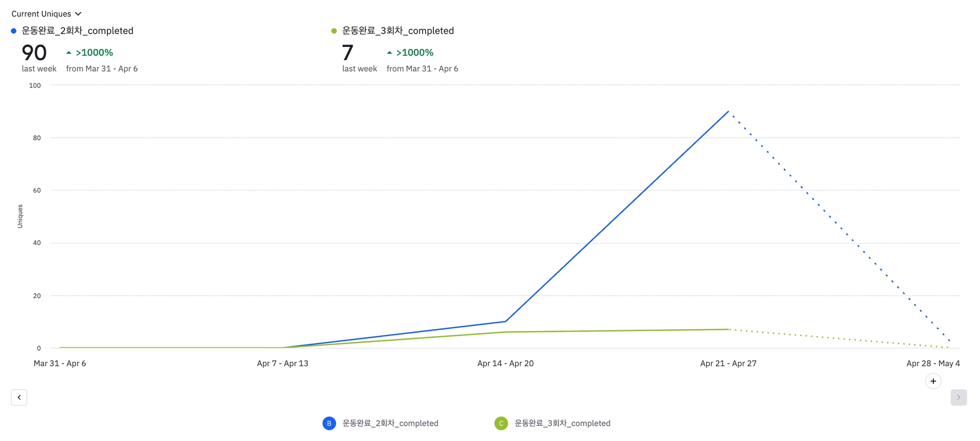980x441 pixels.
Task: Click the Apr 14 - Apr 20 axis label
Action: point(505,364)
